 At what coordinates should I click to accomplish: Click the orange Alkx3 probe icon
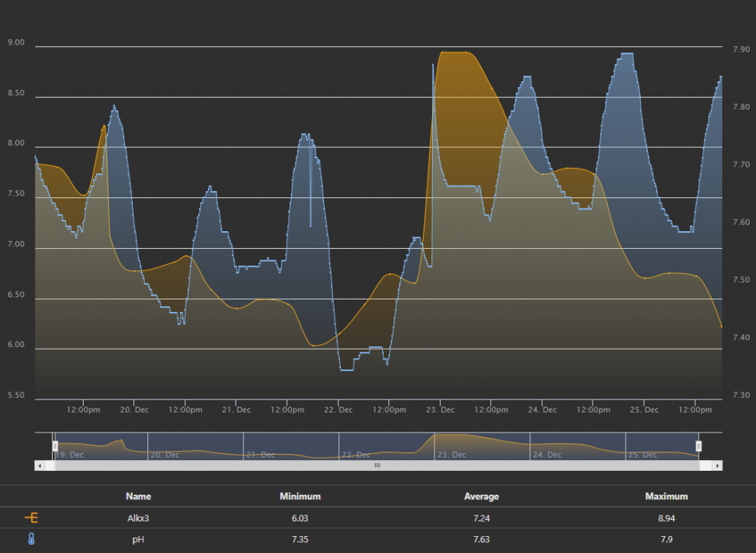point(32,518)
